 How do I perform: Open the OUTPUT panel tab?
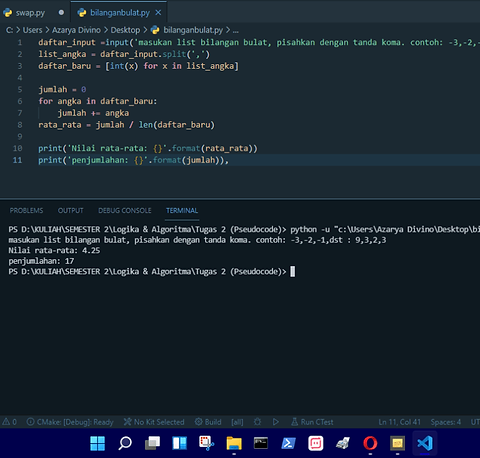[x=71, y=211]
